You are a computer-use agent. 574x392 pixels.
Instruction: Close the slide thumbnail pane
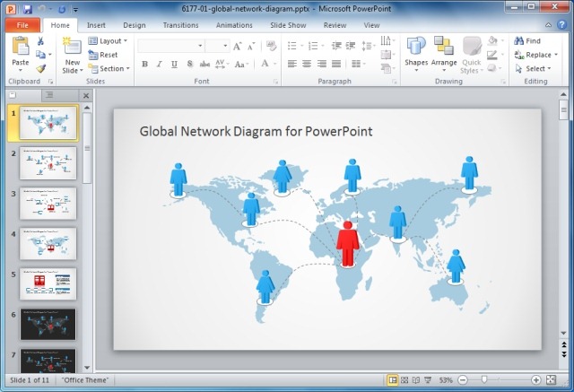click(86, 95)
